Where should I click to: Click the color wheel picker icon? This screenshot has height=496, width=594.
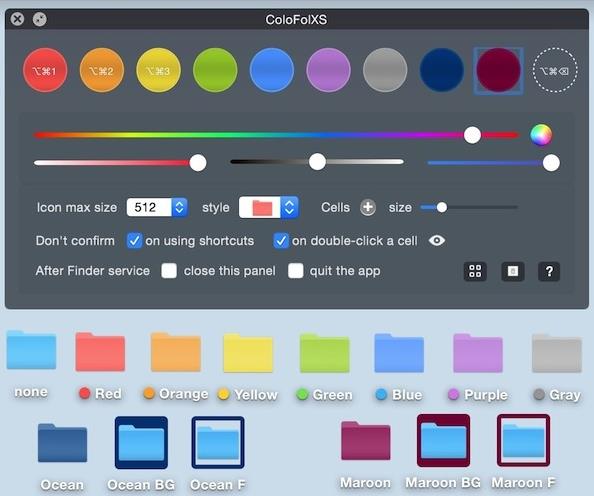pyautogui.click(x=541, y=135)
